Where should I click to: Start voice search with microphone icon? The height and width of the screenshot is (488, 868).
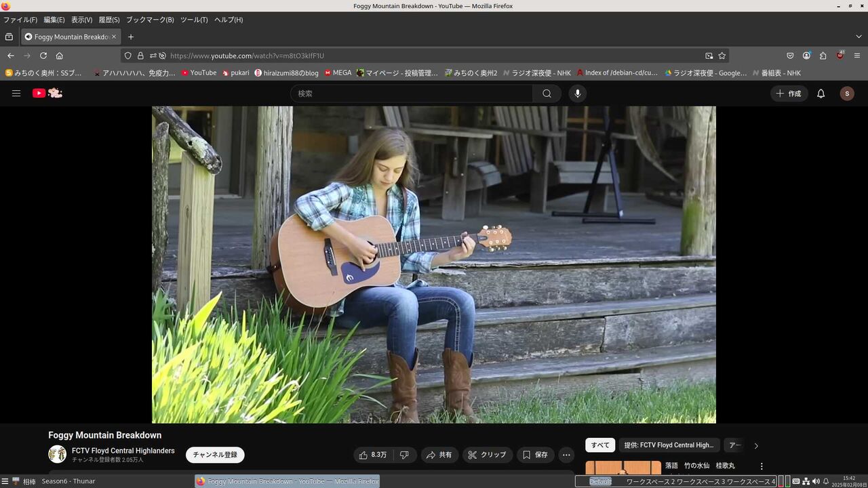(x=578, y=94)
